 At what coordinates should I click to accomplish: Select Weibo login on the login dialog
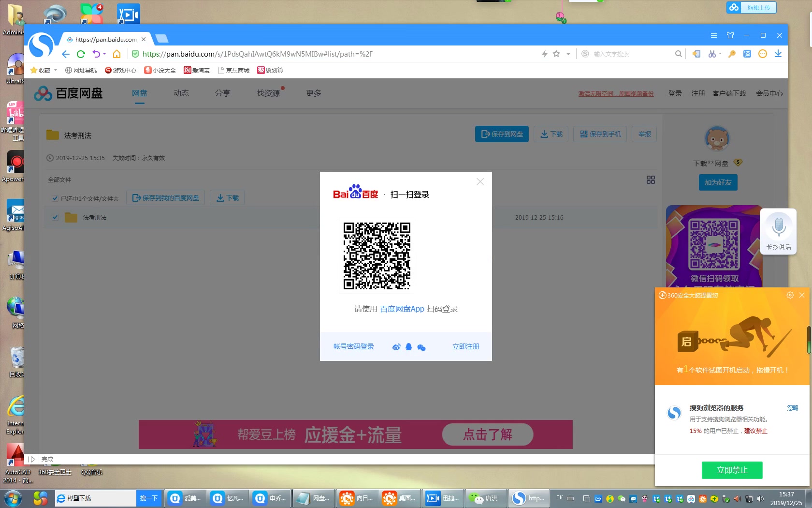[x=396, y=347]
